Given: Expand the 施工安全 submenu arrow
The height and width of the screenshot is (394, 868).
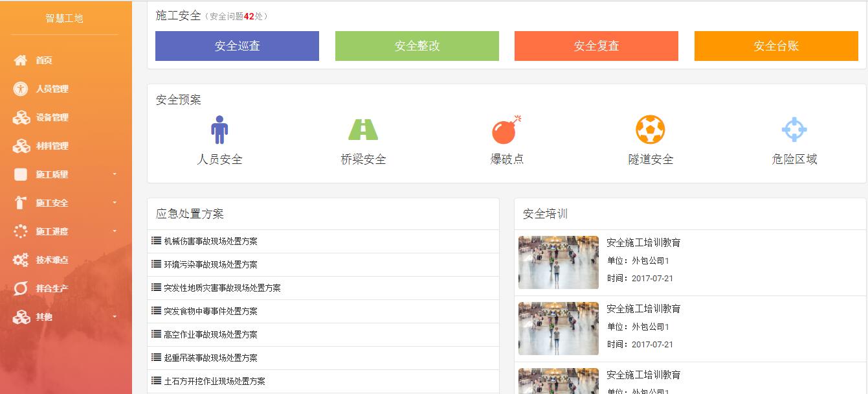Looking at the screenshot, I should coord(115,203).
